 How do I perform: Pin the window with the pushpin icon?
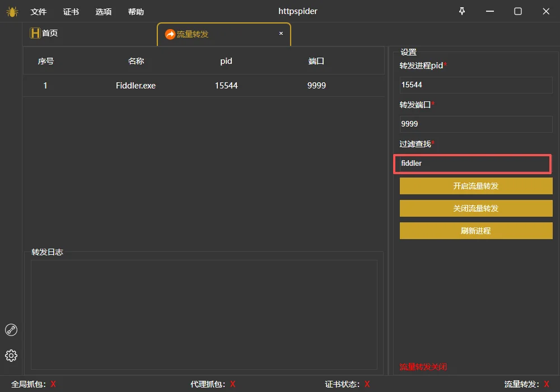462,11
